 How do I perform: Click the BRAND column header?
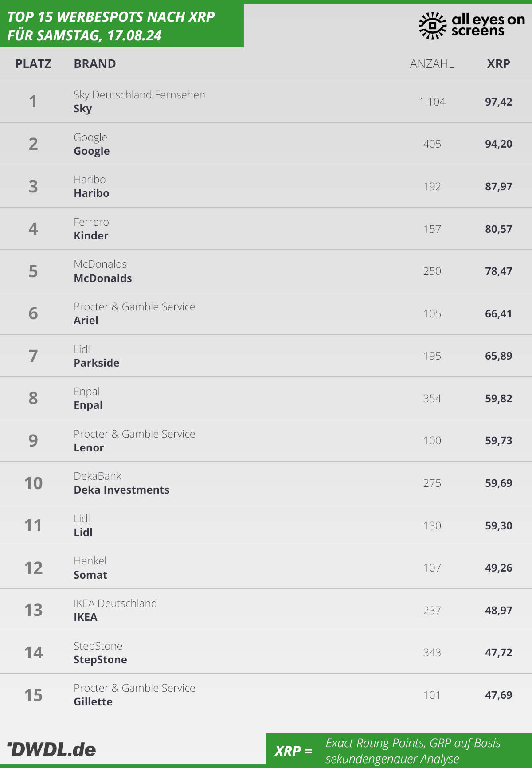pyautogui.click(x=95, y=64)
